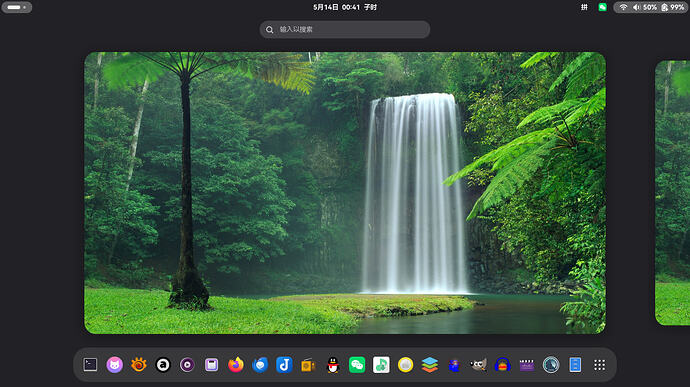Launch the blue file cabinet archive icon
The width and height of the screenshot is (690, 387).
(575, 365)
